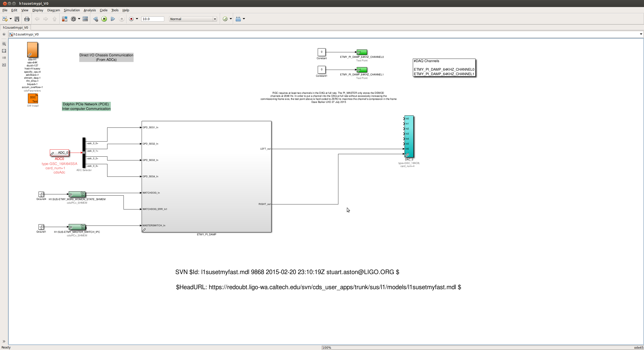
Task: Open the Simulation menu
Action: [x=72, y=10]
